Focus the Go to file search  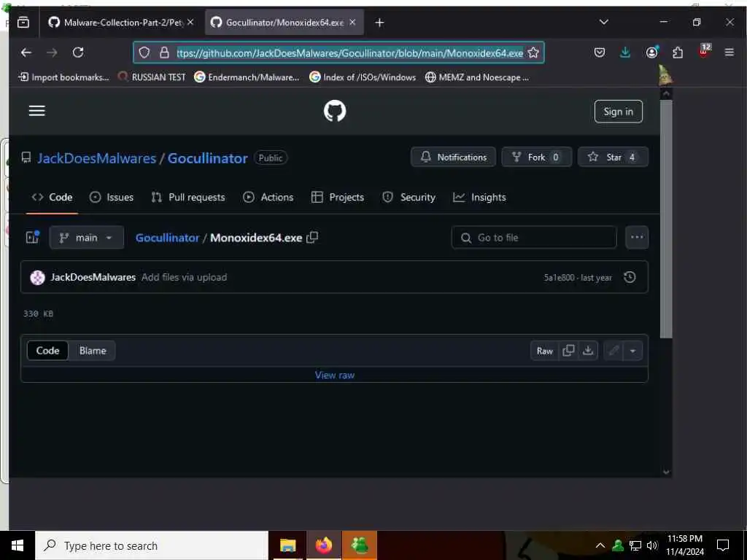coord(533,237)
